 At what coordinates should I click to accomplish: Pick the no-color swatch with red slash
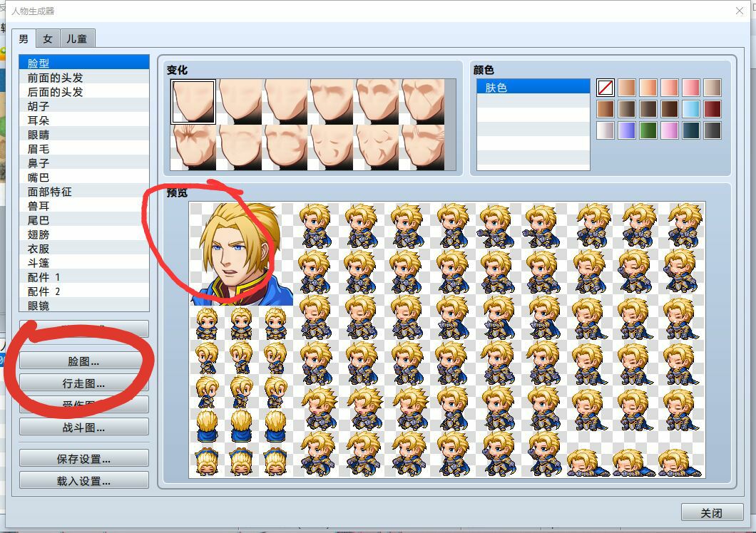click(x=605, y=88)
